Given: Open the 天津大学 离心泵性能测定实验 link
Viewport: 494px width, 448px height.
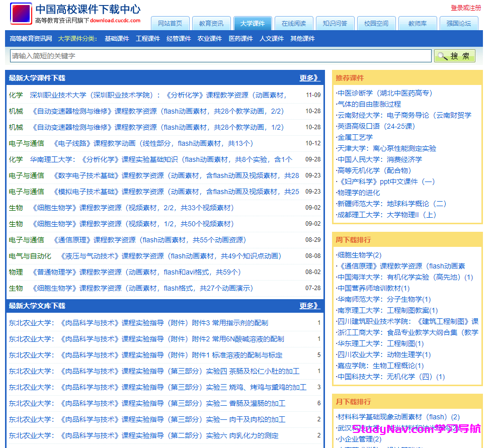Looking at the screenshot, I should [x=385, y=148].
